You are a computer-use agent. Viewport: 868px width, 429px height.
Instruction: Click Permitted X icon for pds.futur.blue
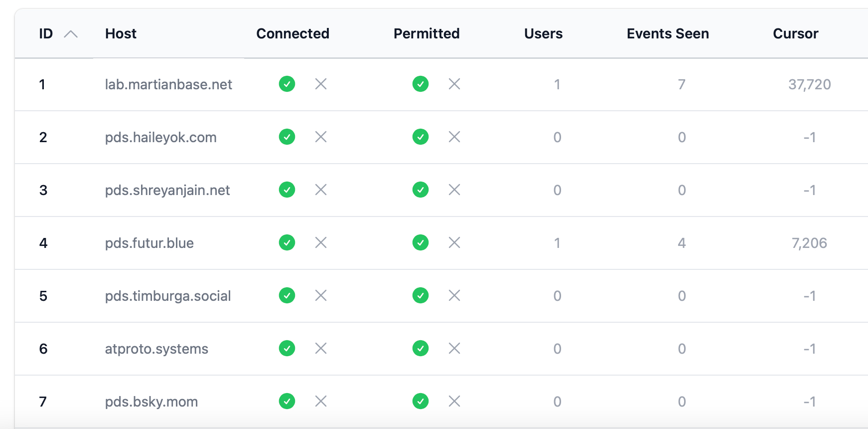point(454,243)
